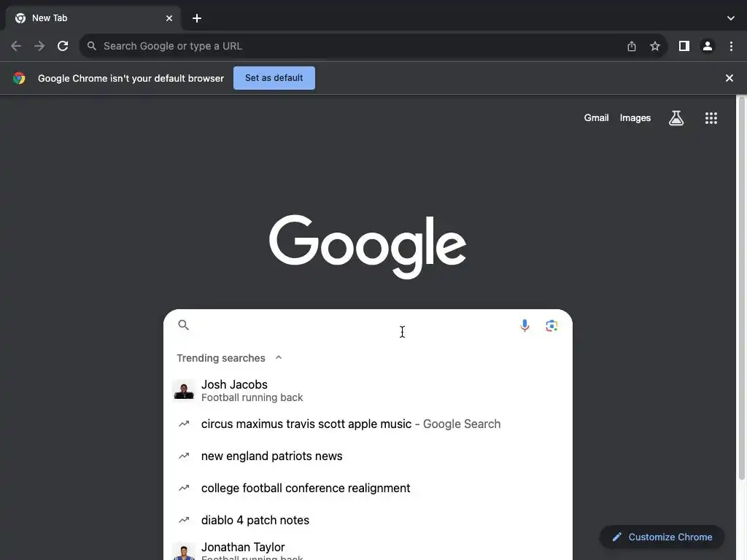Select diablo 4 patch notes suggestion
Screen dimensions: 747x560
click(368, 520)
